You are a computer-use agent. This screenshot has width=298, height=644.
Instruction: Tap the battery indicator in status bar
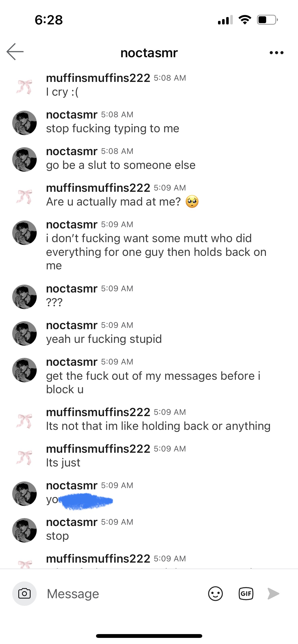267,20
